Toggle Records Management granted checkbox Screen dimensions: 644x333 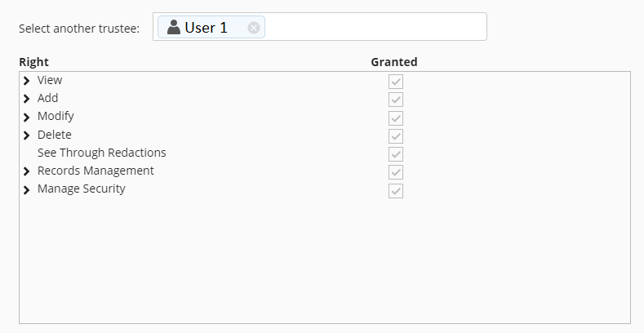pos(396,172)
